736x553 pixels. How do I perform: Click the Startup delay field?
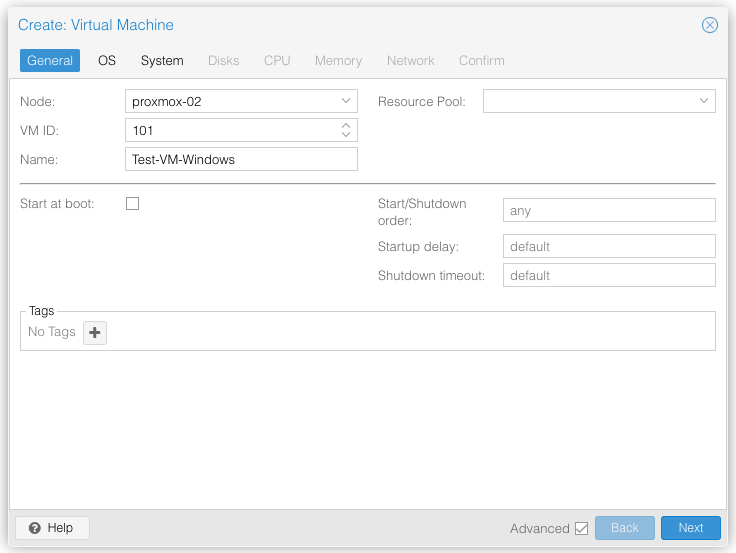[x=609, y=246]
